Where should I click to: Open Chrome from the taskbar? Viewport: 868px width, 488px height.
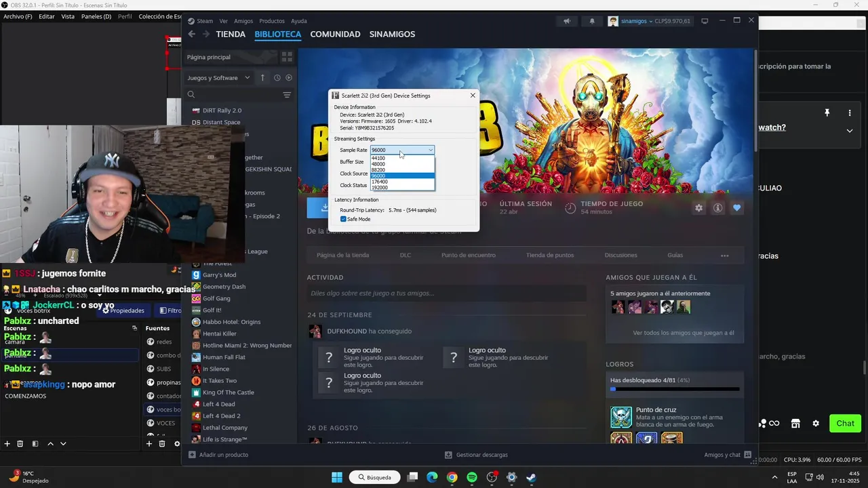coord(452,477)
